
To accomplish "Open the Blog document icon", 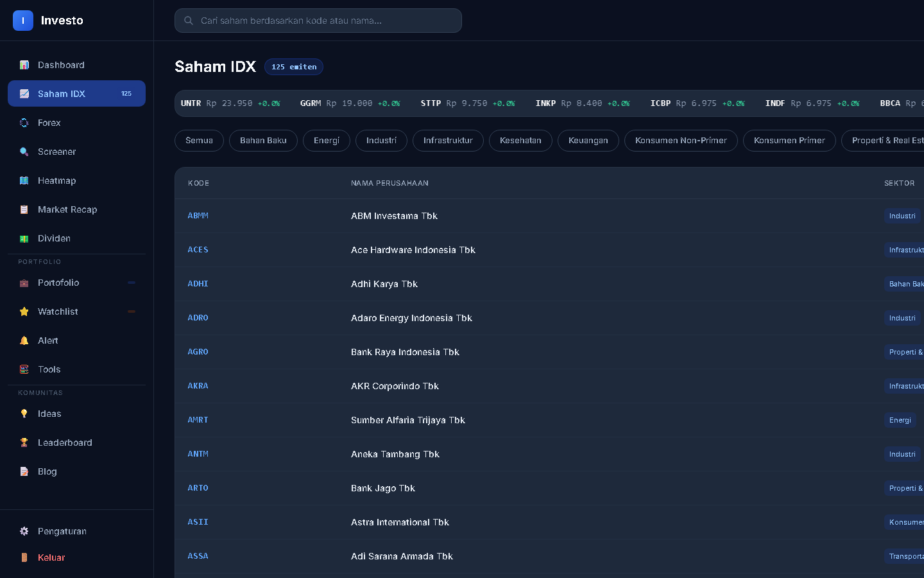I will coord(24,471).
